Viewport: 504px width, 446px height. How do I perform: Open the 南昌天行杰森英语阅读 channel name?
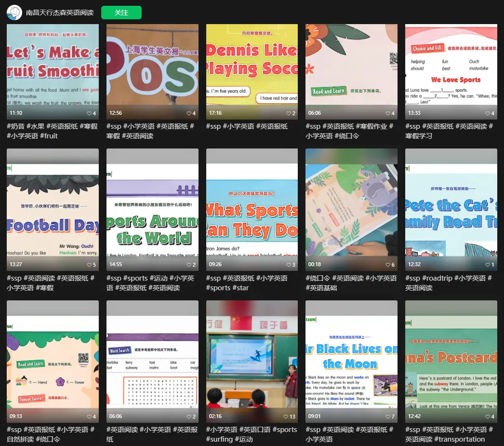pyautogui.click(x=60, y=13)
